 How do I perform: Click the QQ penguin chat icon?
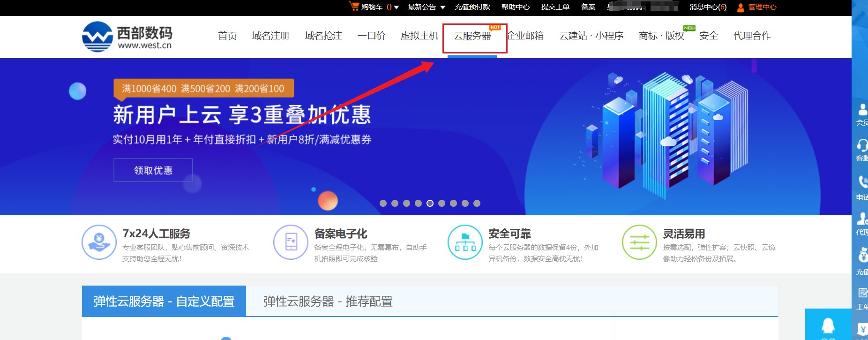(x=828, y=325)
